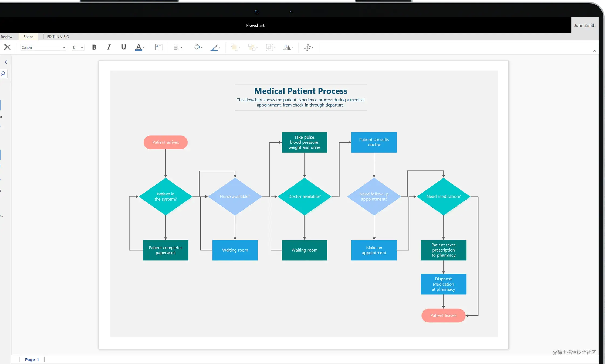Select the Need medication? diamond

[444, 197]
